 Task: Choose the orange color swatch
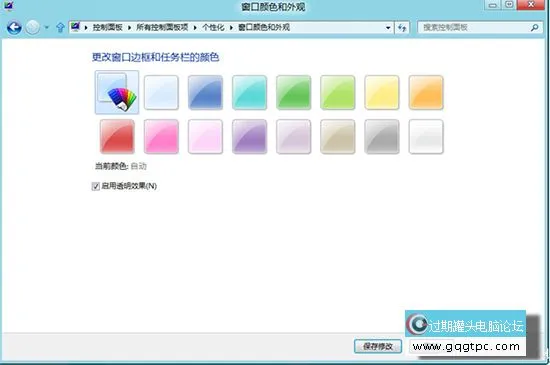[426, 93]
